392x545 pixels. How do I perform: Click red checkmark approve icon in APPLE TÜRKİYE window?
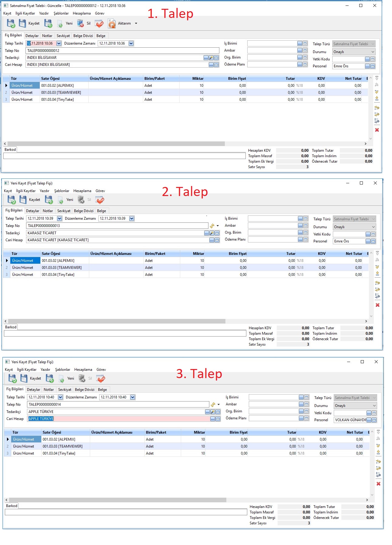tap(101, 378)
